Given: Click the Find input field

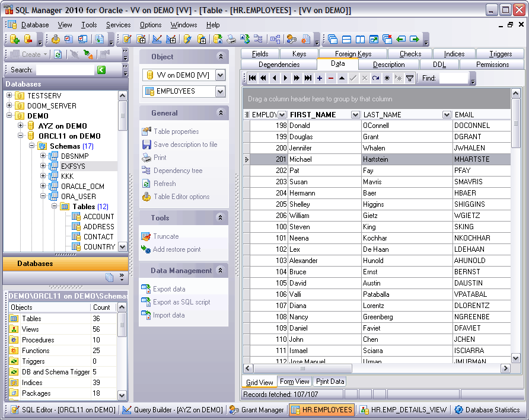Looking at the screenshot, I should point(454,78).
